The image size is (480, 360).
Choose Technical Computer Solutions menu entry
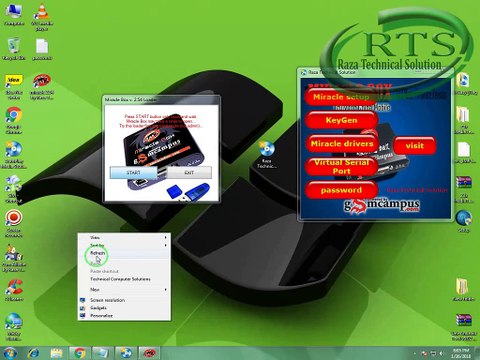pyautogui.click(x=124, y=279)
